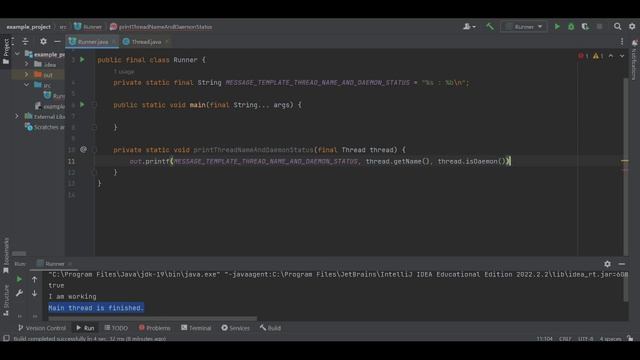Screen dimensions: 640x360
Task: Toggle the Notifications sidebar button
Action: click(635, 60)
